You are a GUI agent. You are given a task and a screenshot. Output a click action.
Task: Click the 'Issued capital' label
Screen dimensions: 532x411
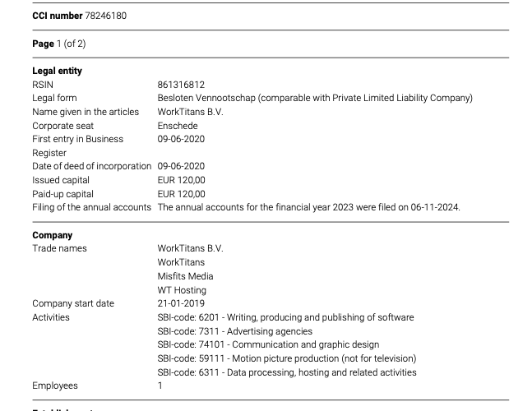(61, 180)
